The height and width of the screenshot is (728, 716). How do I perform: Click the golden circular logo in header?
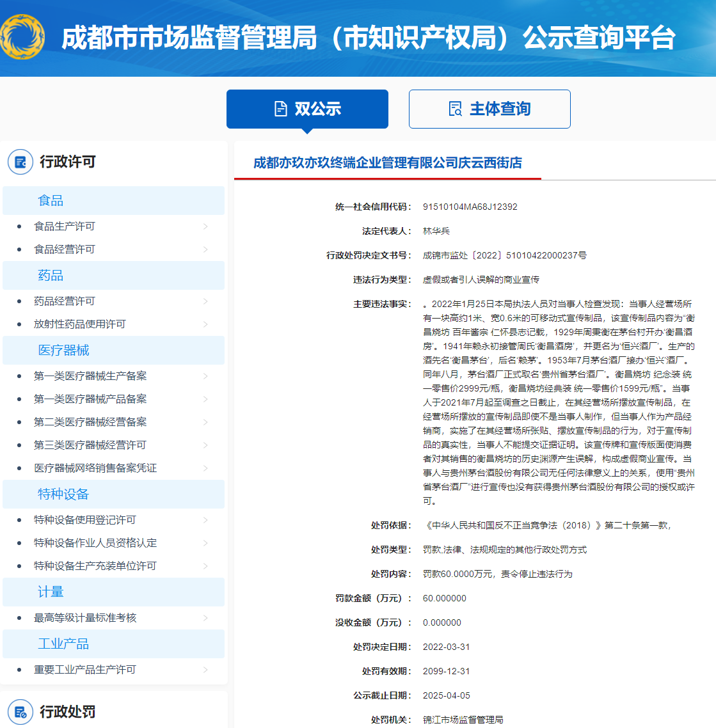[x=22, y=36]
